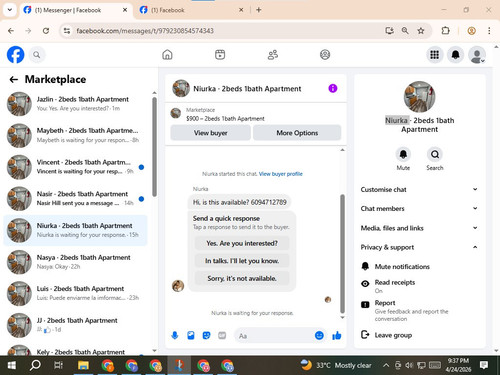Open Chrome extensions puzzle icon
Viewport: 500px width, 375px height.
pos(445,31)
